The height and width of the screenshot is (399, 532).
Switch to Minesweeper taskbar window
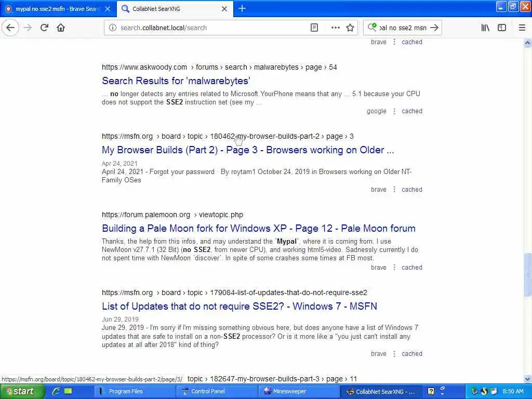299,392
